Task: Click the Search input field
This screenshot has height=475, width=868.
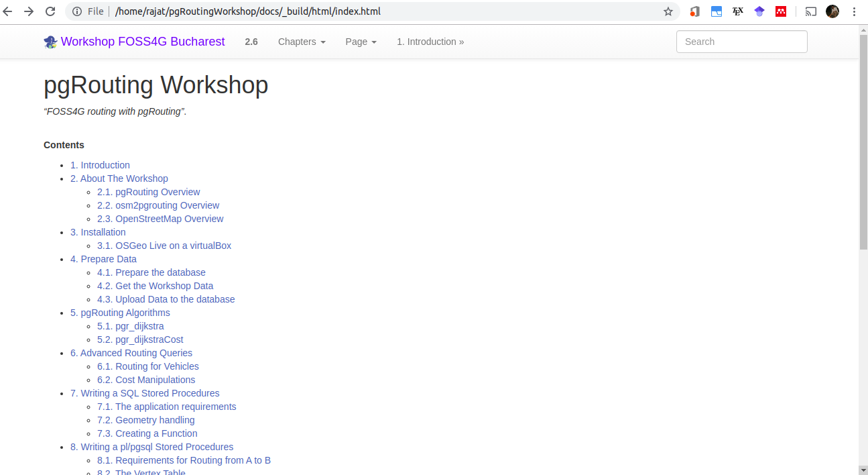Action: (741, 41)
